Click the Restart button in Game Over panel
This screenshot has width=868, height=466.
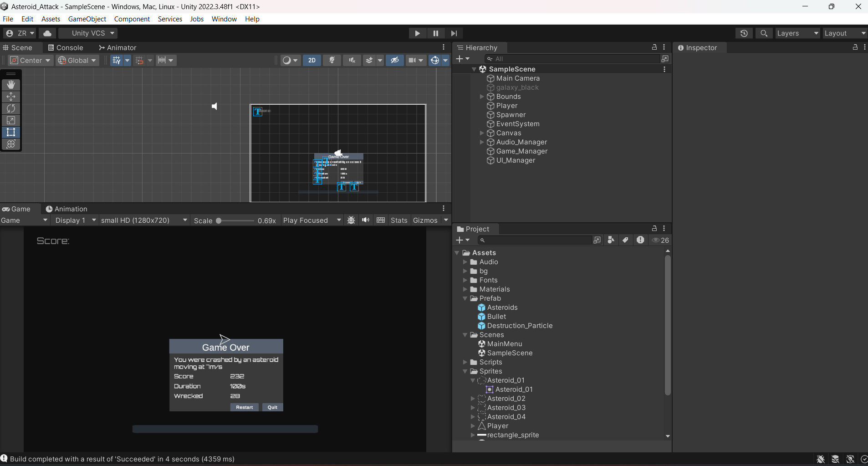pos(245,407)
